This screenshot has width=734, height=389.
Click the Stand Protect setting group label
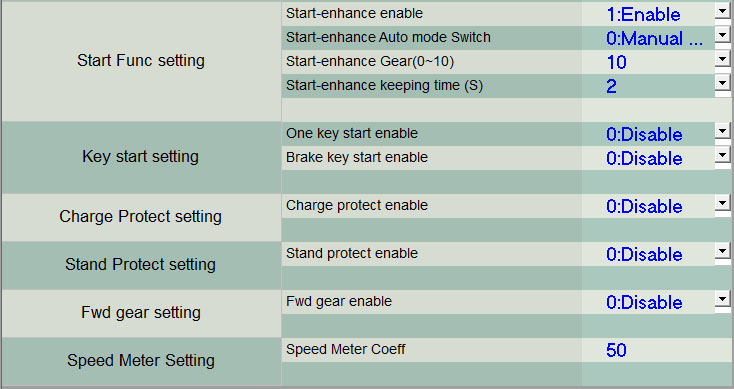coord(140,264)
